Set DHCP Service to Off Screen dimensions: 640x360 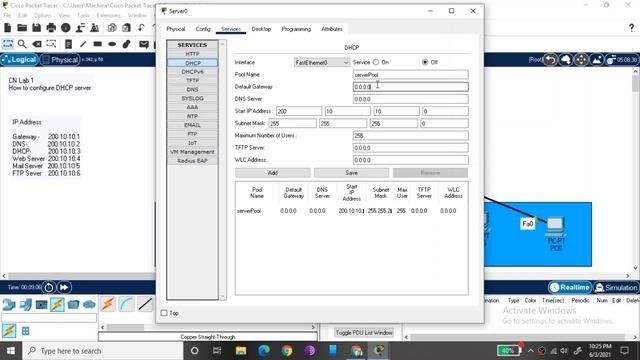coord(425,62)
